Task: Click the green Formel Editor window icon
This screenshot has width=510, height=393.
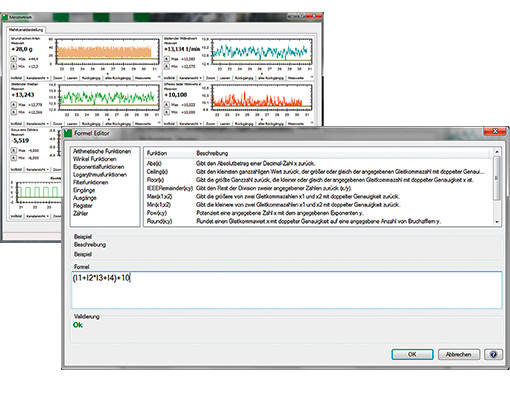Action: (68, 133)
